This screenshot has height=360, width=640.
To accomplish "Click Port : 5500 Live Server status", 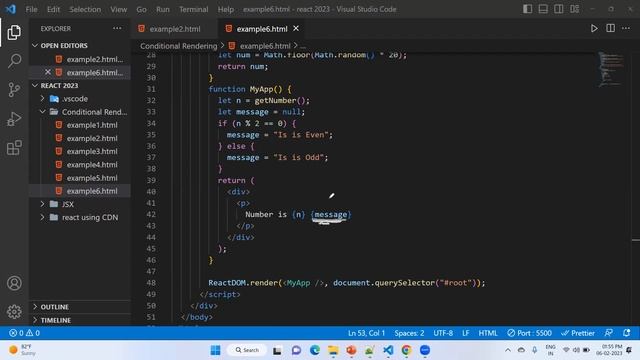I will (529, 333).
